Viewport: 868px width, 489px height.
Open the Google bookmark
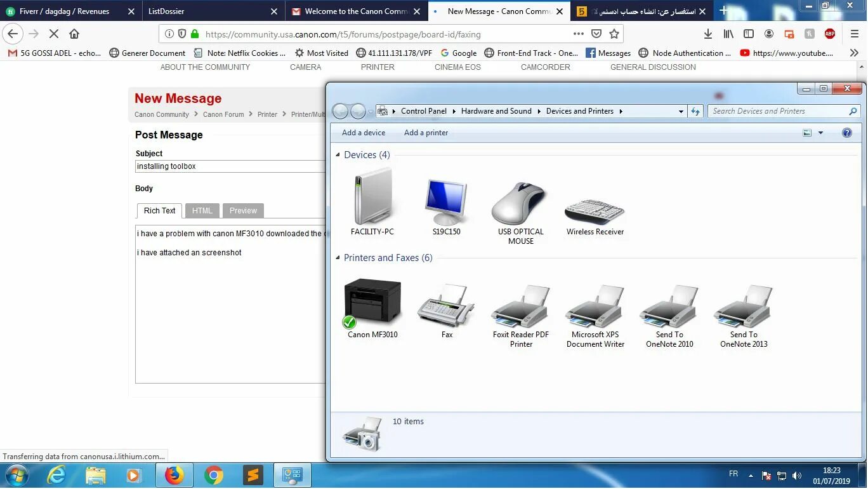pyautogui.click(x=458, y=53)
